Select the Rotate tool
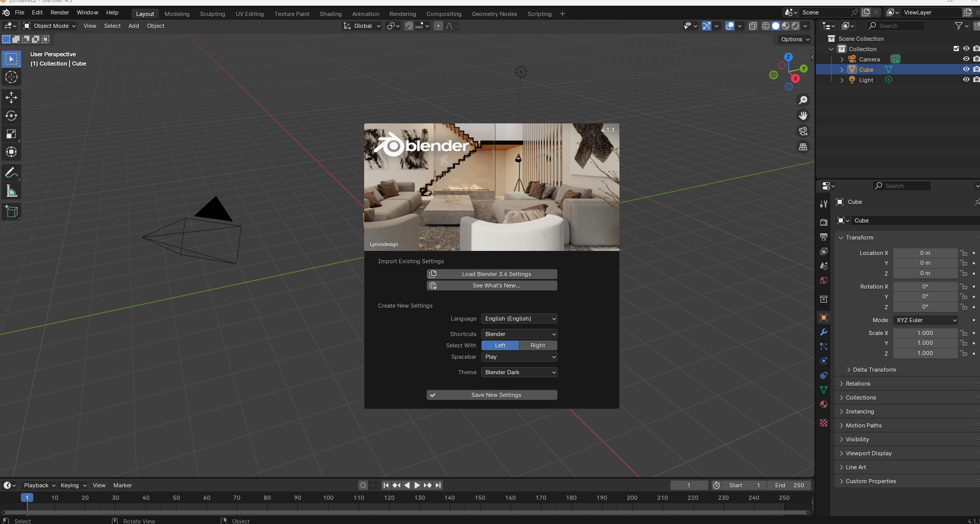 (x=11, y=116)
